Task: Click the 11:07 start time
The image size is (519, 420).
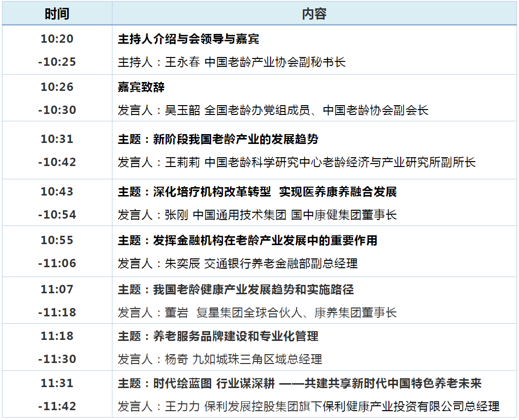Action: point(57,289)
